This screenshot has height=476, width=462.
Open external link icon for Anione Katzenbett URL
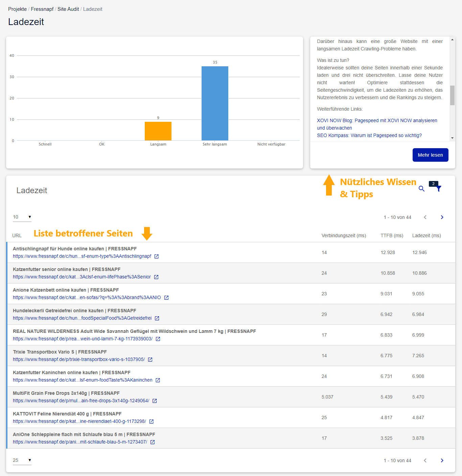(166, 298)
